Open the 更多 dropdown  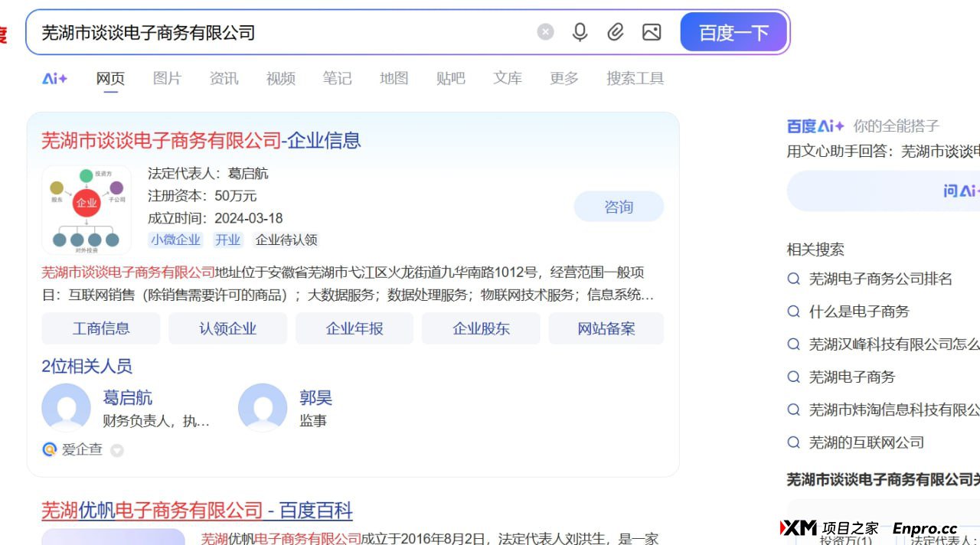pyautogui.click(x=563, y=78)
